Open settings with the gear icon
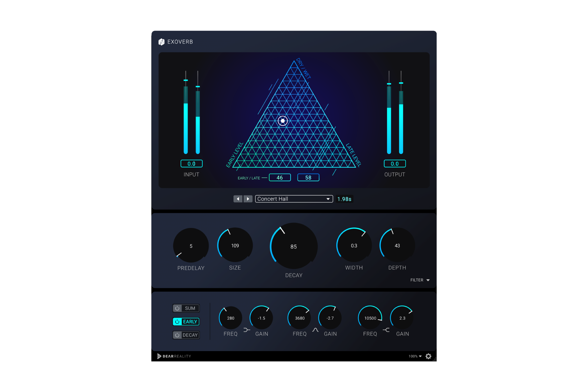This screenshot has width=588, height=392. click(428, 356)
